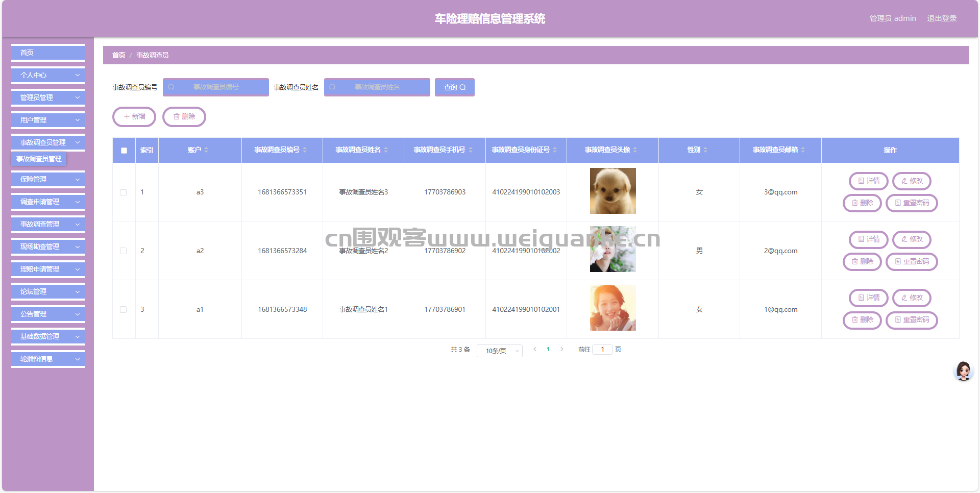Check the row checkbox for account a3

[x=123, y=192]
